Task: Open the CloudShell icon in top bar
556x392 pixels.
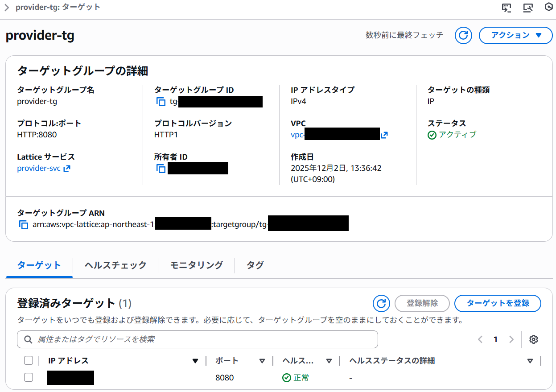Action: tap(507, 8)
